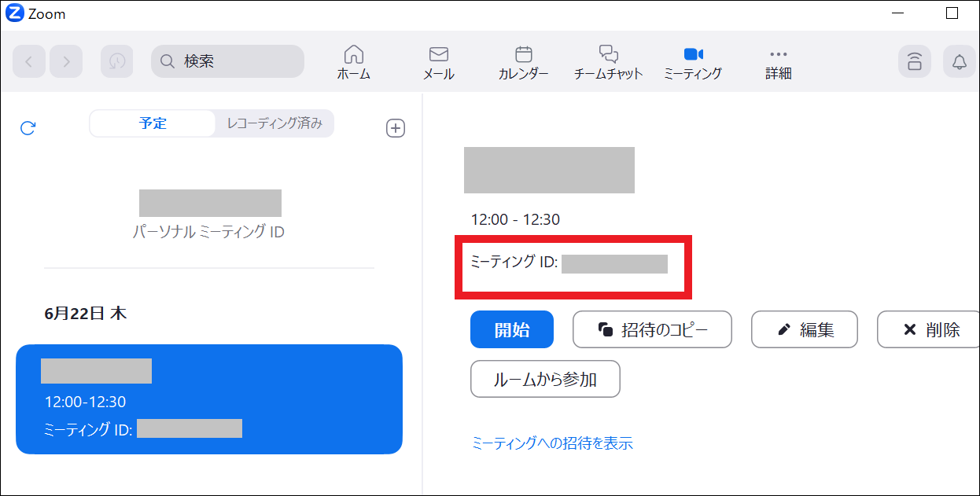Click the パーソナル ミーティング ID label
The height and width of the screenshot is (496, 980).
pyautogui.click(x=209, y=233)
